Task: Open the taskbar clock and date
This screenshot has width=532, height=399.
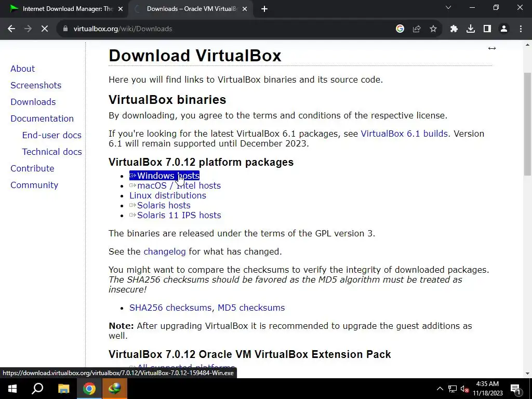Action: pyautogui.click(x=487, y=389)
